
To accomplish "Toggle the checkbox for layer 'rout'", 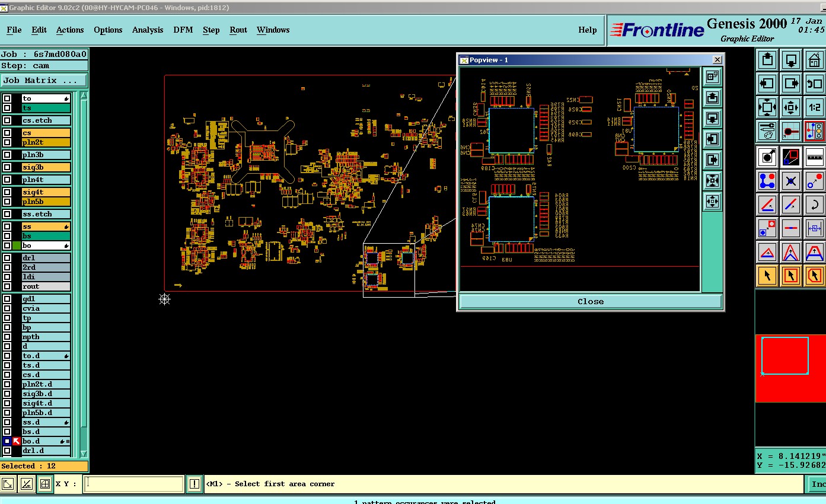I will pyautogui.click(x=7, y=286).
